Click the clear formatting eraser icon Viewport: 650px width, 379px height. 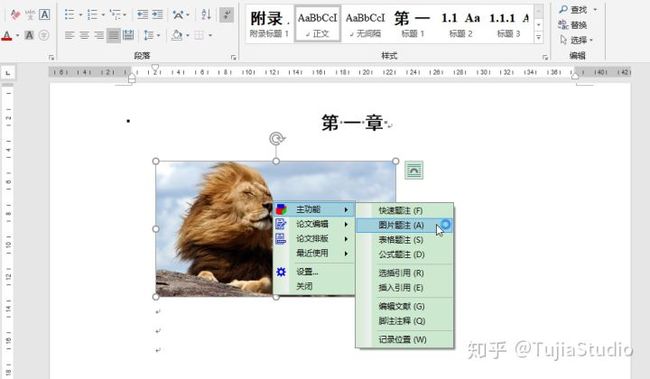[15, 15]
